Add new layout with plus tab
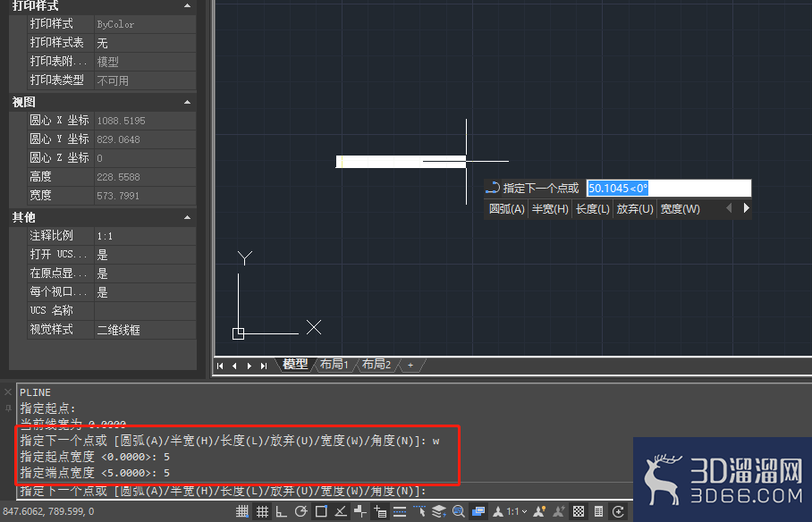 tap(410, 365)
